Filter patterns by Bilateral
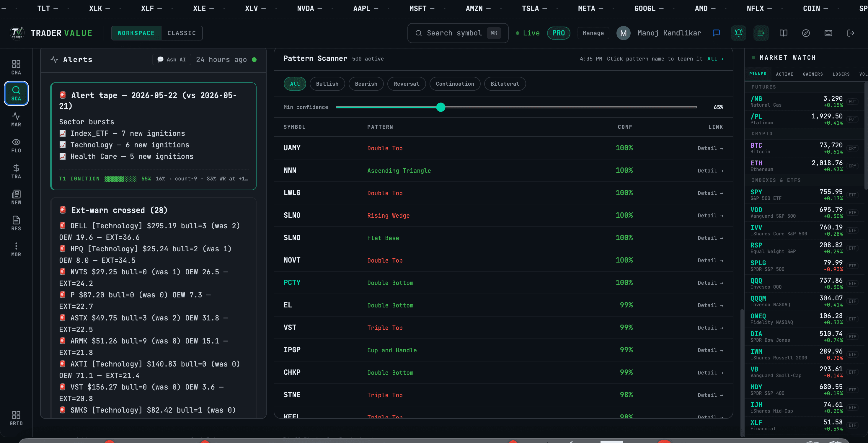Viewport: 868px width, 443px height. coord(505,84)
